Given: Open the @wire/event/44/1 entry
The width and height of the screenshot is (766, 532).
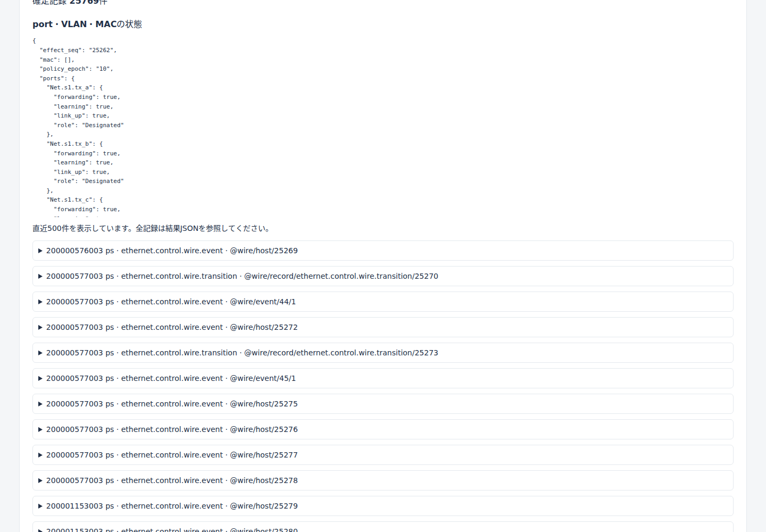Looking at the screenshot, I should point(382,302).
